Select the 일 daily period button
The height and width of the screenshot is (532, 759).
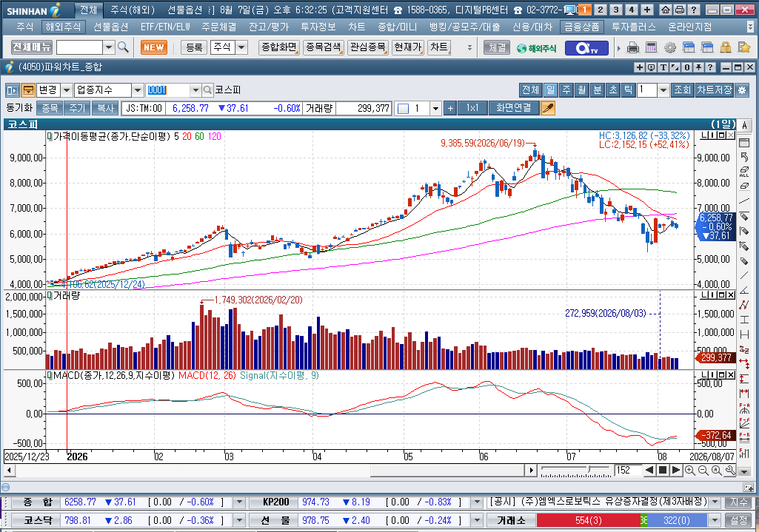point(550,90)
